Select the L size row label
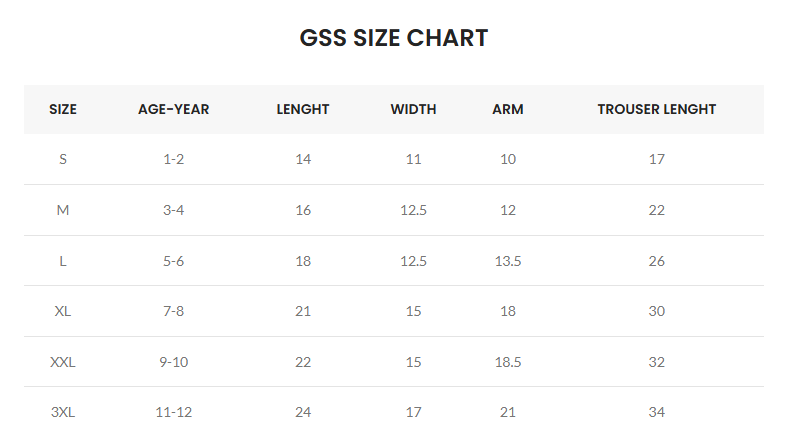Image resolution: width=788 pixels, height=436 pixels. [63, 261]
